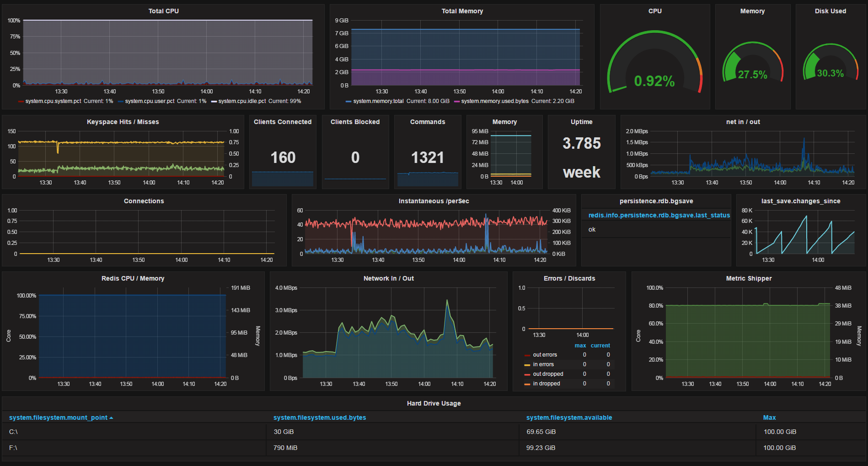Click the Clients Connected sparkline
This screenshot has height=466, width=868.
[283, 179]
